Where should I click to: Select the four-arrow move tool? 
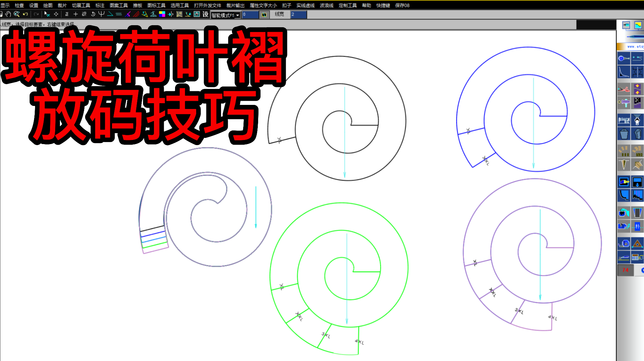(x=56, y=14)
